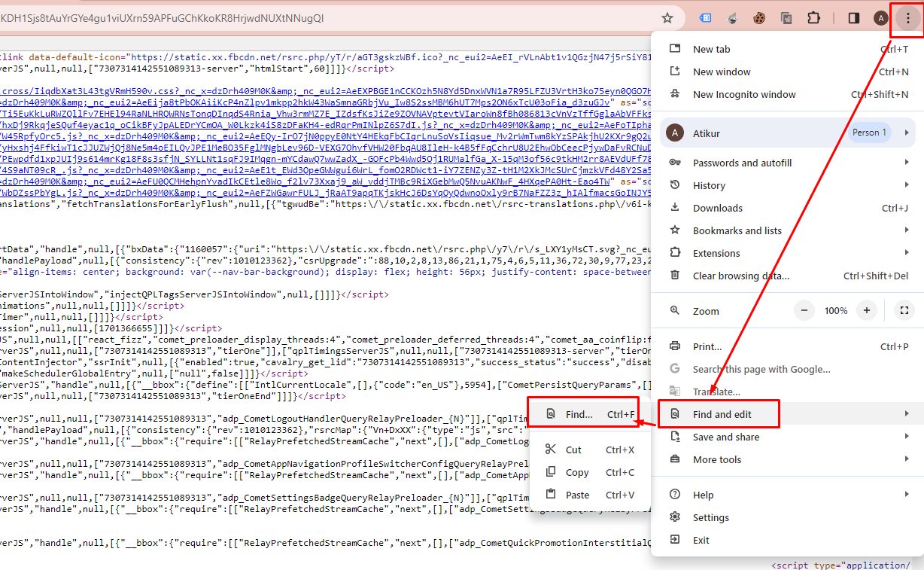Click the printer icon beside Print
This screenshot has width=924, height=570.
675,346
